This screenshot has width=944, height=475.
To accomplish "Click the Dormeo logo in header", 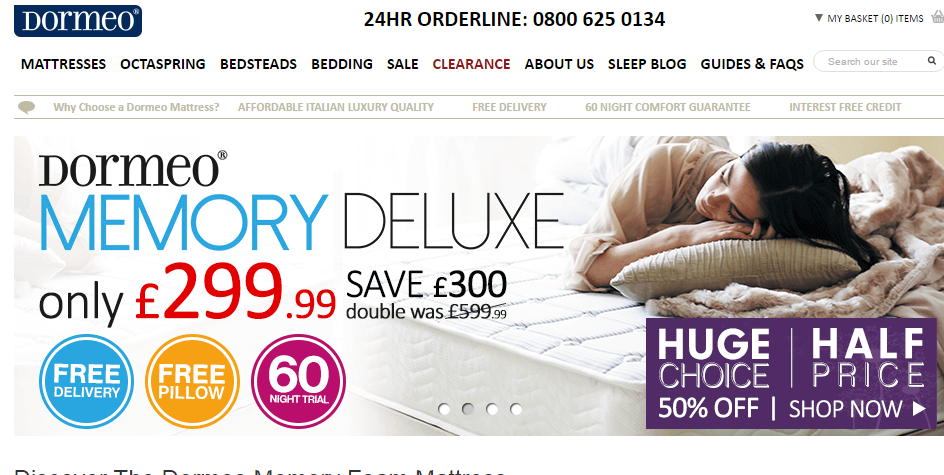I will 78,20.
